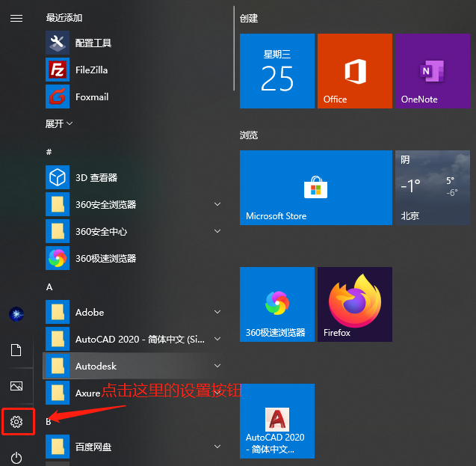Image resolution: width=476 pixels, height=466 pixels.
Task: Expand the 展开 recently added list
Action: coord(59,123)
